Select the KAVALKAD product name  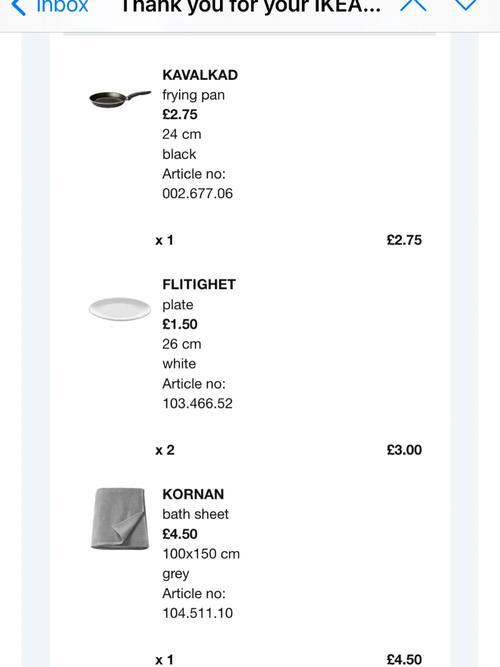tap(200, 75)
